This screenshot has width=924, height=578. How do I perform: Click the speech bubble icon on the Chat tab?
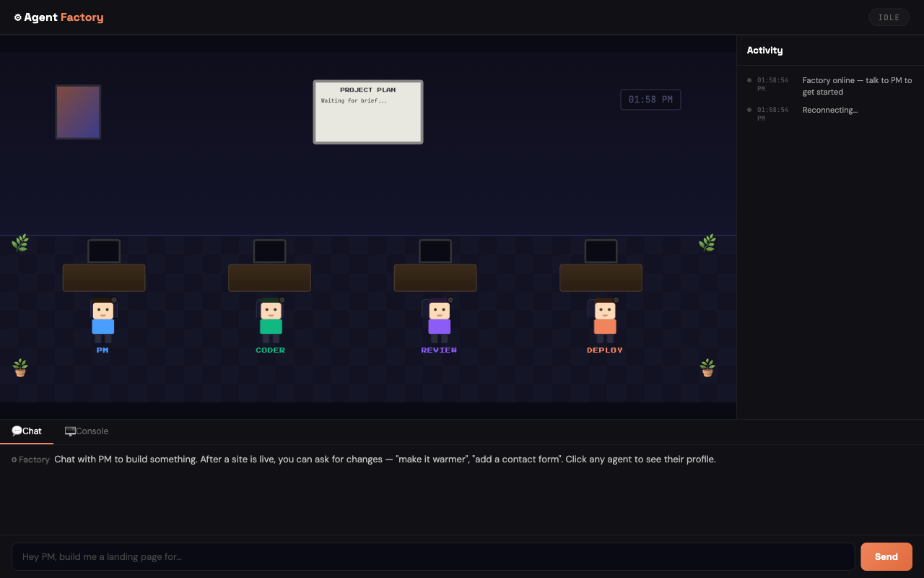(x=15, y=431)
